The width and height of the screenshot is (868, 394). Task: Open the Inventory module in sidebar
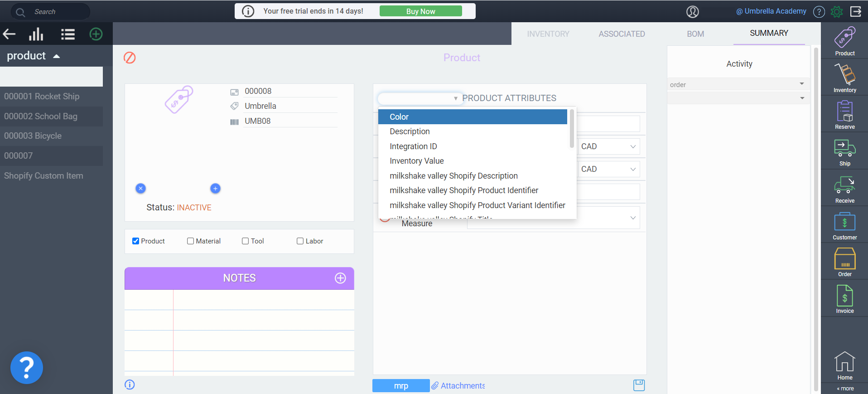(x=845, y=78)
